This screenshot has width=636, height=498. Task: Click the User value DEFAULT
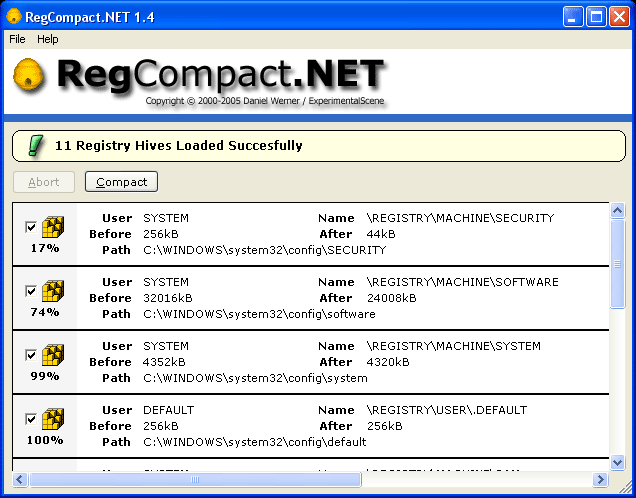(168, 410)
